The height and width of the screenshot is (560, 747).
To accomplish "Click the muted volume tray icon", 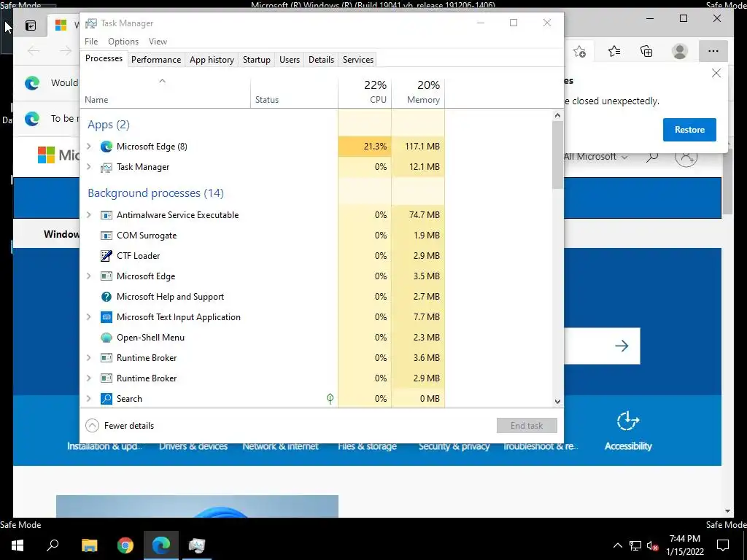I will pyautogui.click(x=652, y=545).
